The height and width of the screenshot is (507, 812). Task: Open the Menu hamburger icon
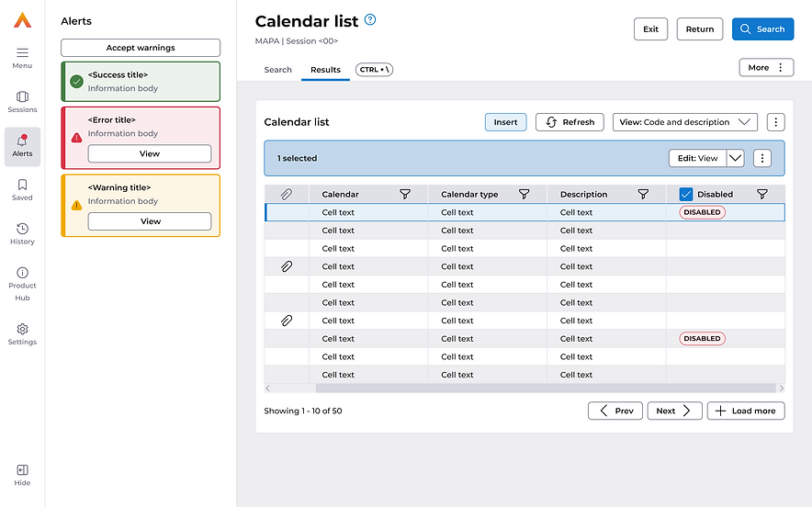click(x=22, y=53)
